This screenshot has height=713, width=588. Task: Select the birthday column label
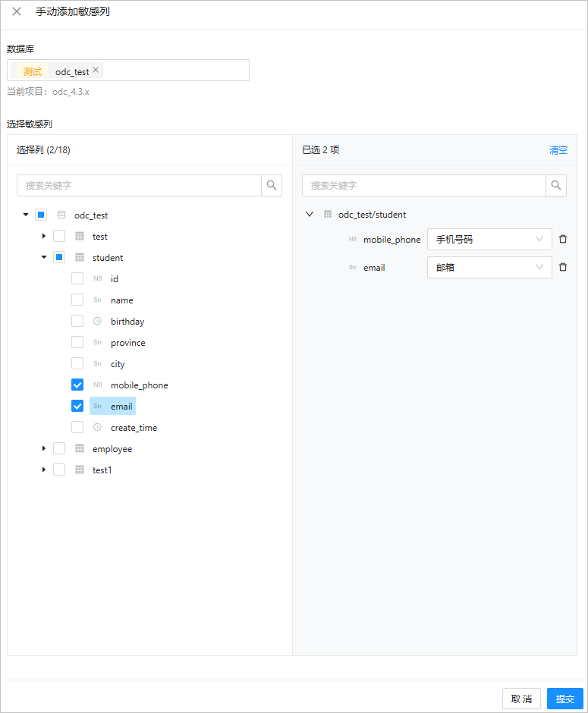point(127,322)
